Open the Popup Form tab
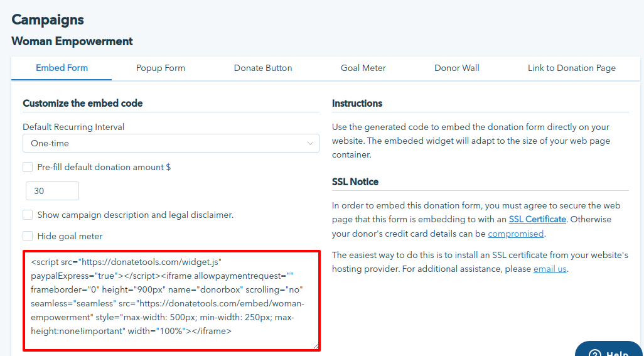644x356 pixels. [x=161, y=68]
